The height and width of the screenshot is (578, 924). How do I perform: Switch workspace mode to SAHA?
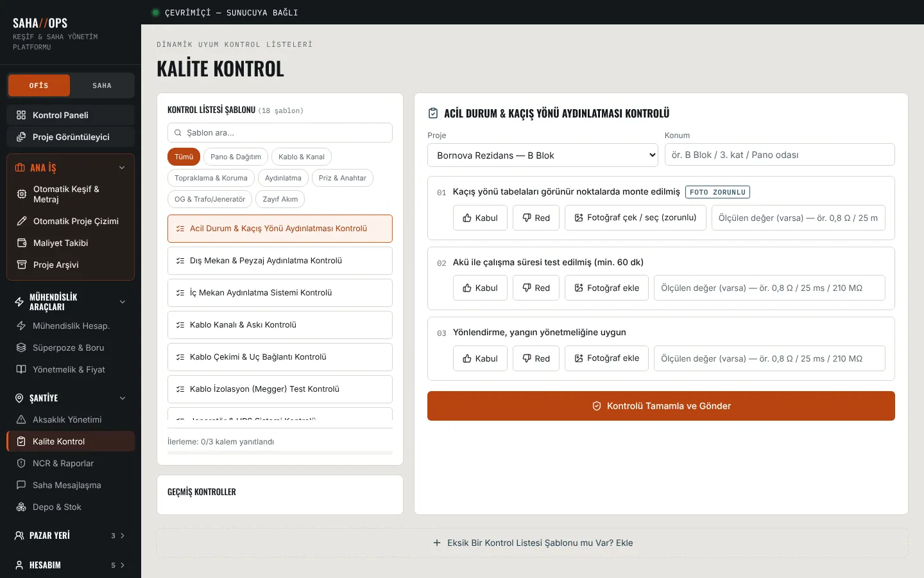click(102, 85)
